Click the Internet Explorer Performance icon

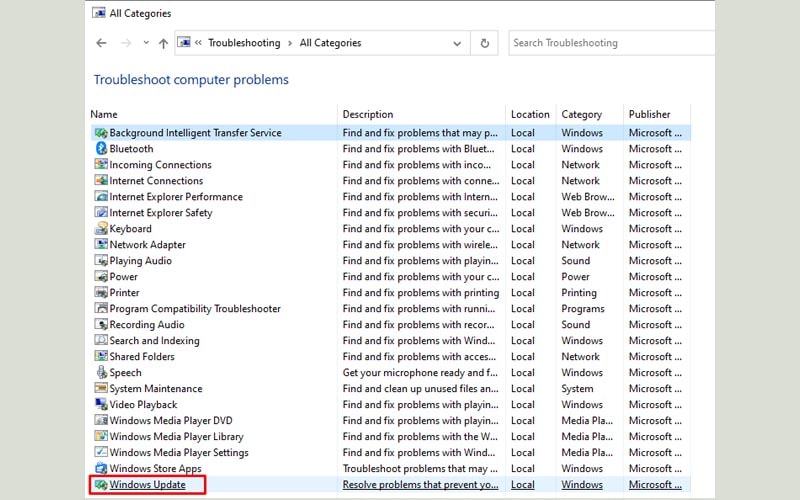[x=101, y=196]
